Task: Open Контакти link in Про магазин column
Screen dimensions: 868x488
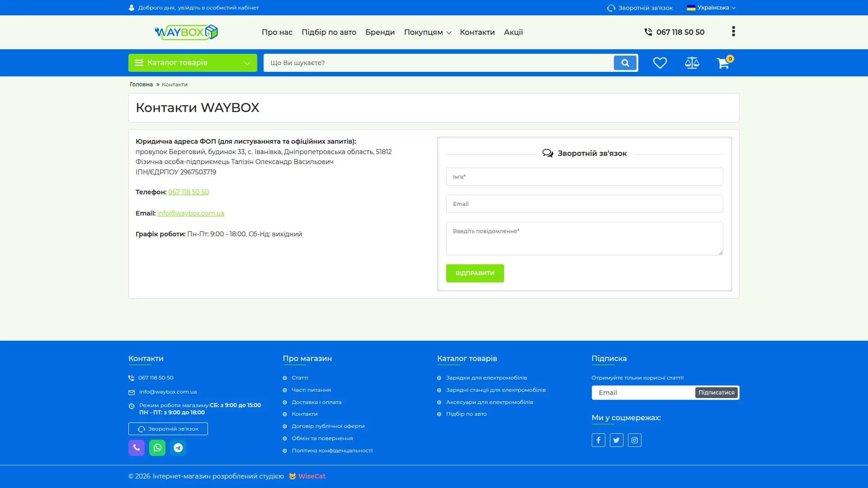Action: (x=304, y=414)
